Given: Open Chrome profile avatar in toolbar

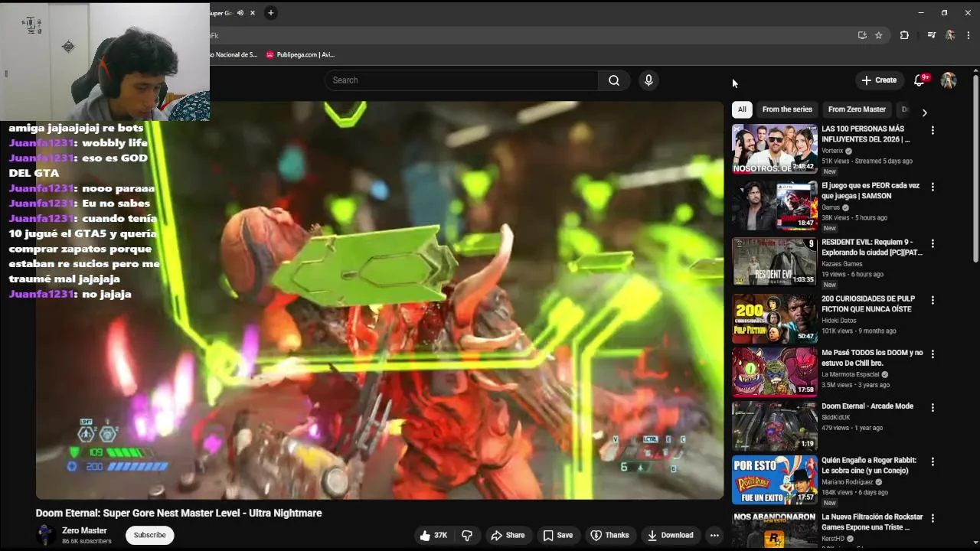Looking at the screenshot, I should click(x=950, y=35).
